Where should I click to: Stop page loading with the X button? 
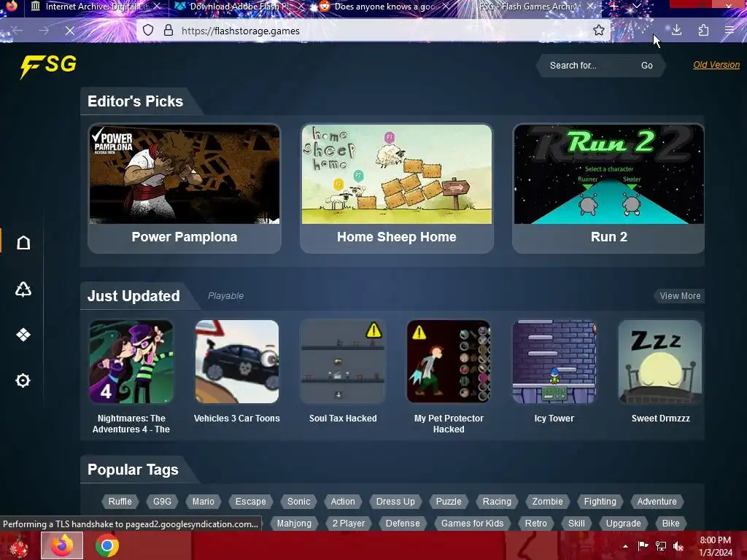70,31
